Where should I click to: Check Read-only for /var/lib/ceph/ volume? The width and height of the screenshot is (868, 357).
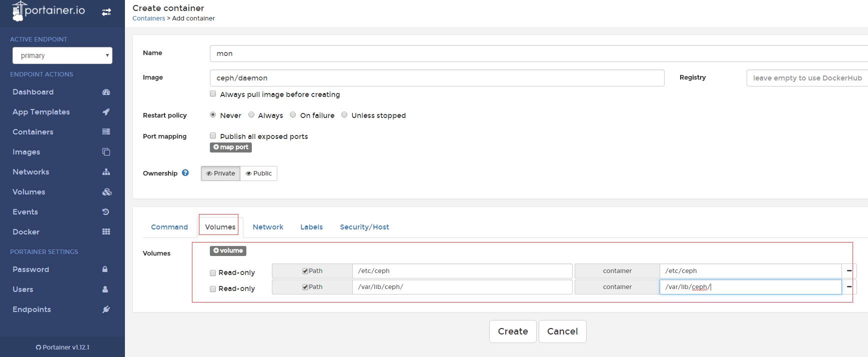point(213,289)
